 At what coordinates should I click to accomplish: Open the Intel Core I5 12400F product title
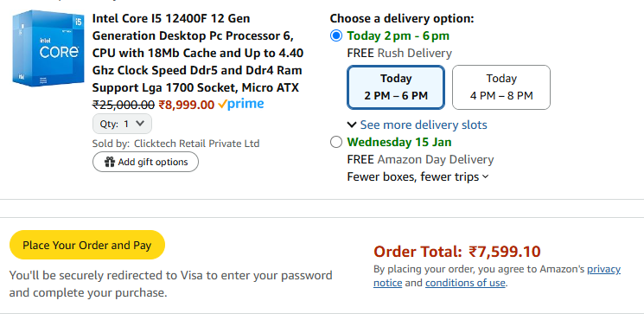coord(198,53)
